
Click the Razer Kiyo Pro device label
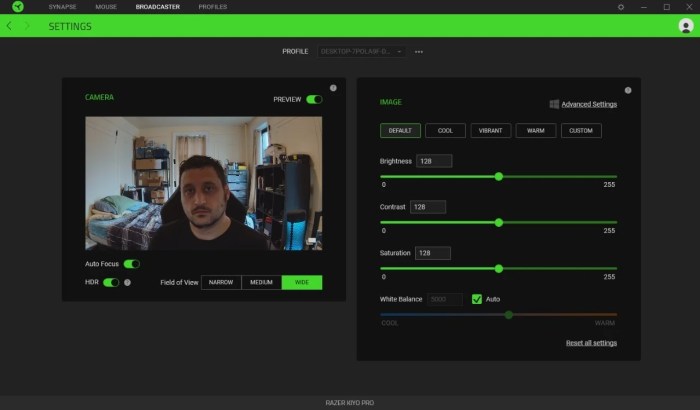click(350, 403)
